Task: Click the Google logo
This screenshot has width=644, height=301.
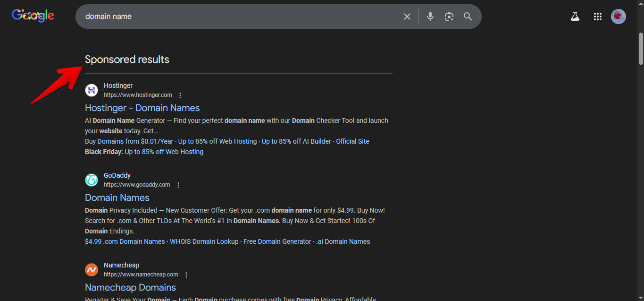Action: [33, 16]
